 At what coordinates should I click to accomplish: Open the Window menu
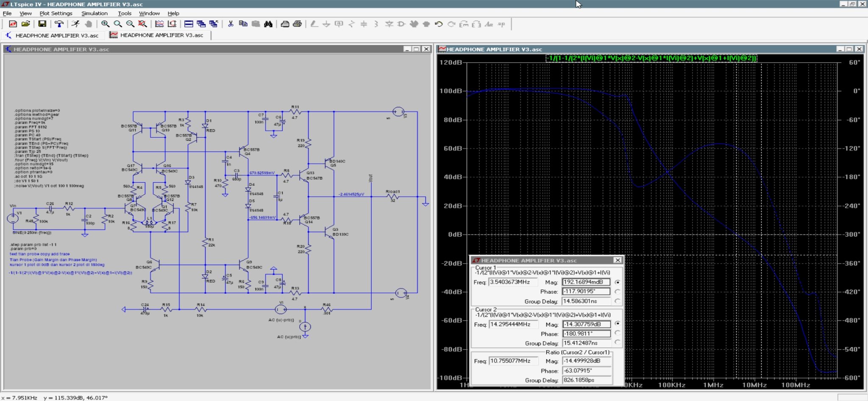tap(149, 13)
